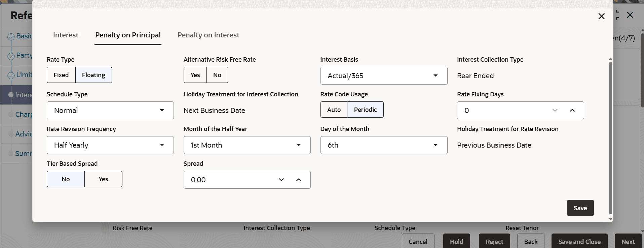Image resolution: width=644 pixels, height=248 pixels.
Task: Set Alternative Risk Free Rate to No
Action: pyautogui.click(x=217, y=75)
